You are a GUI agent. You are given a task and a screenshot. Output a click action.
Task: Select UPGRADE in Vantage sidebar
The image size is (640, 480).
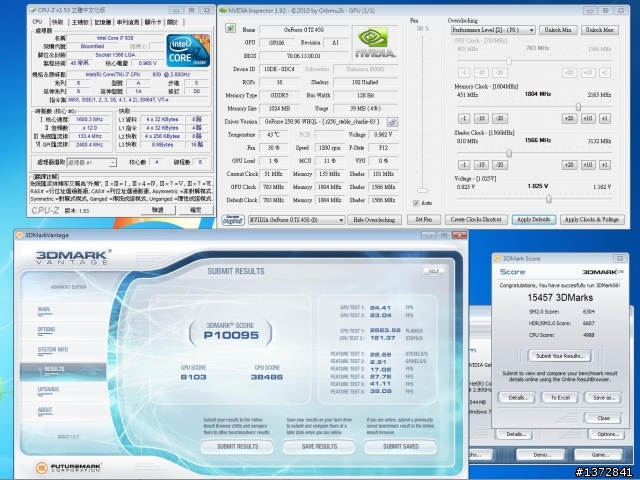(48, 390)
